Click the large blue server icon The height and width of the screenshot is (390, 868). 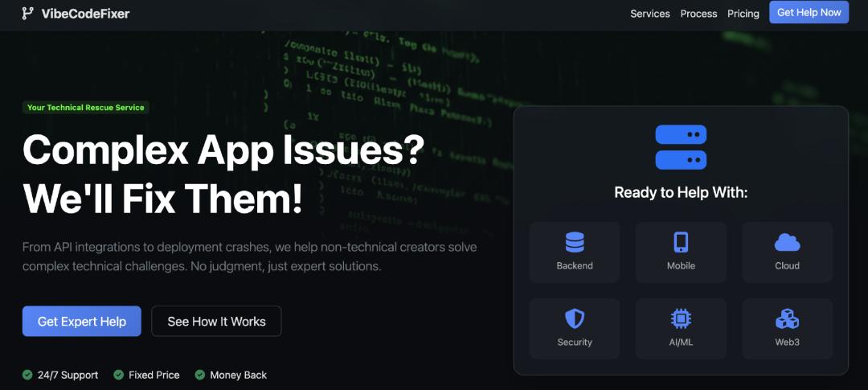click(x=681, y=147)
